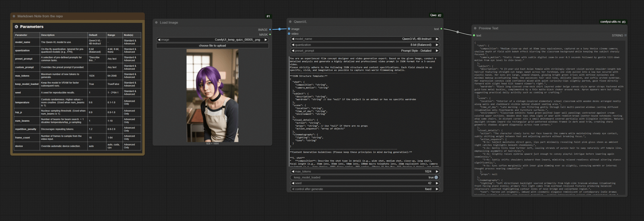
Task: Click the text output socket on QwenVL
Action: [441, 29]
